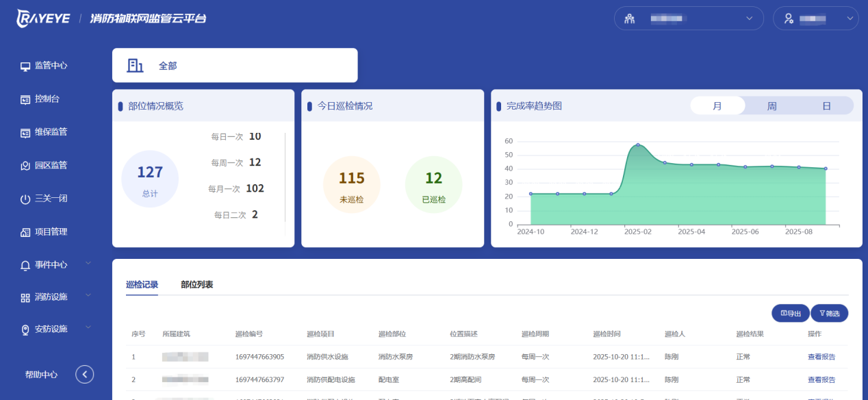Screen dimensions: 868x400
Task: Click the 监管中心 monitor icon in sidebar
Action: (25, 66)
